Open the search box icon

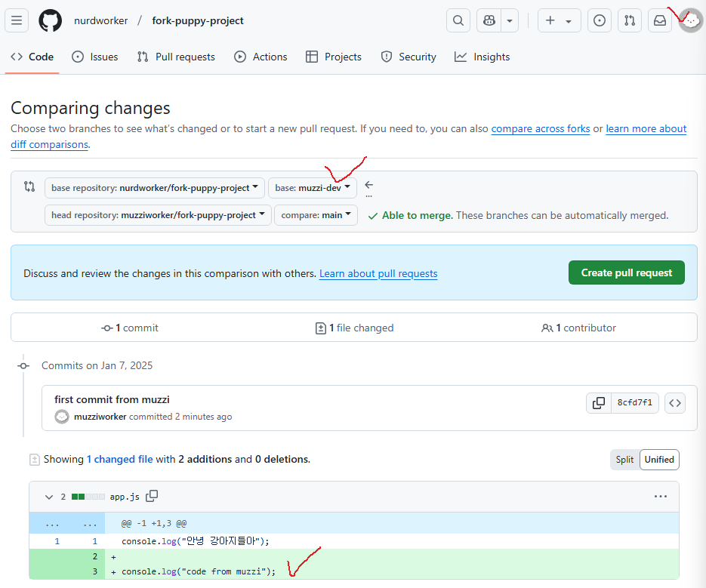coord(458,20)
